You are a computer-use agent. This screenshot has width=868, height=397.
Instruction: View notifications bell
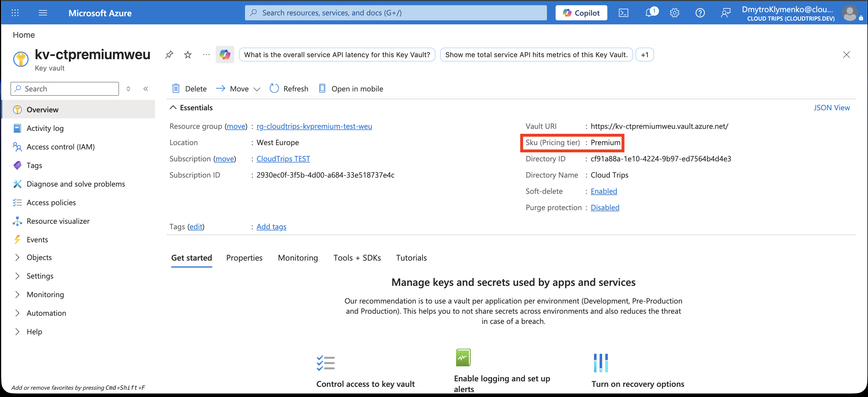(649, 13)
